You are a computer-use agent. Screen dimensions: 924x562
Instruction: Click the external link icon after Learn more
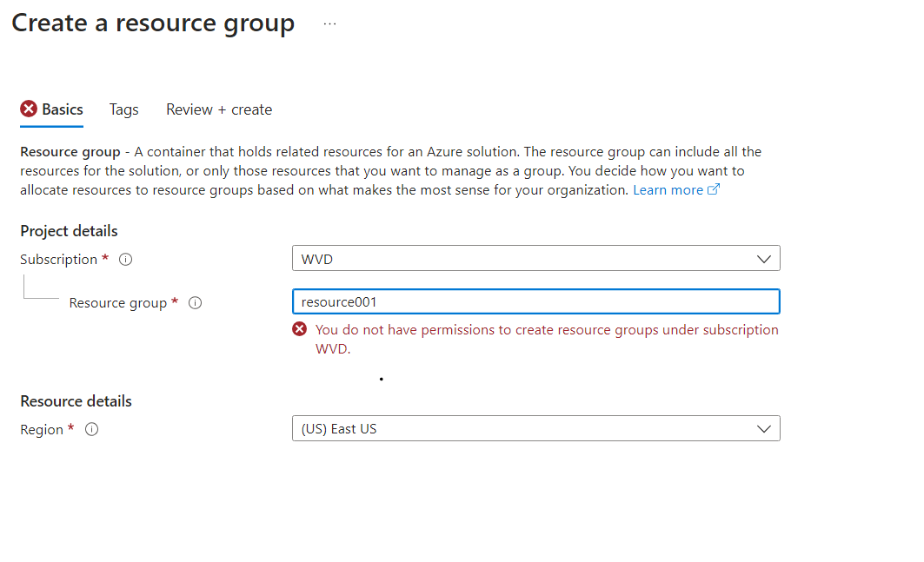pyautogui.click(x=715, y=188)
